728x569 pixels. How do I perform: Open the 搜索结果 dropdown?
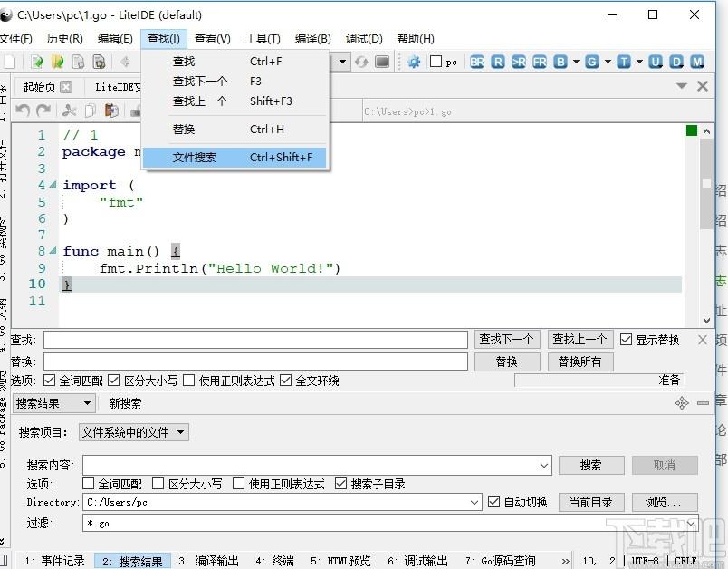pos(53,403)
